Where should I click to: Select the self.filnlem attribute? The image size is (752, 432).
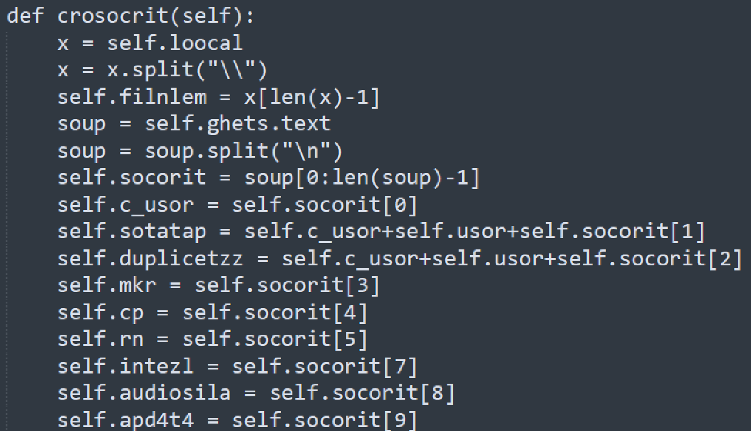132,97
